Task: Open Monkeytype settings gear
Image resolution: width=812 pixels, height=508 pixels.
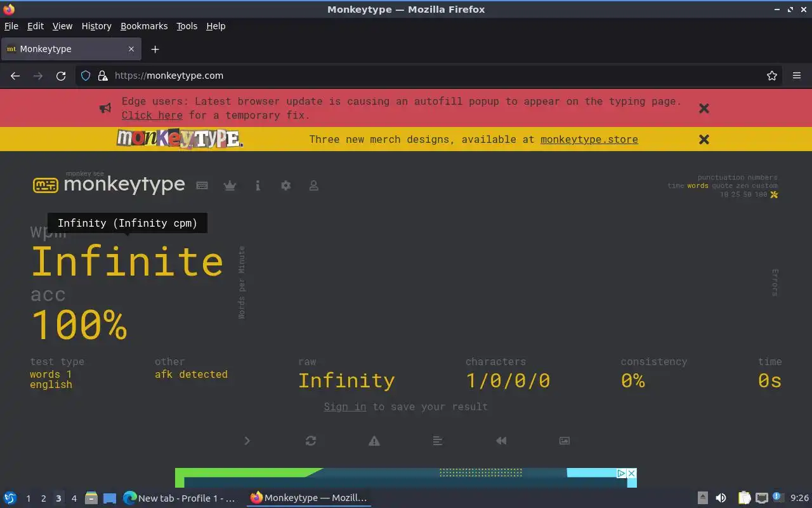Action: click(285, 185)
